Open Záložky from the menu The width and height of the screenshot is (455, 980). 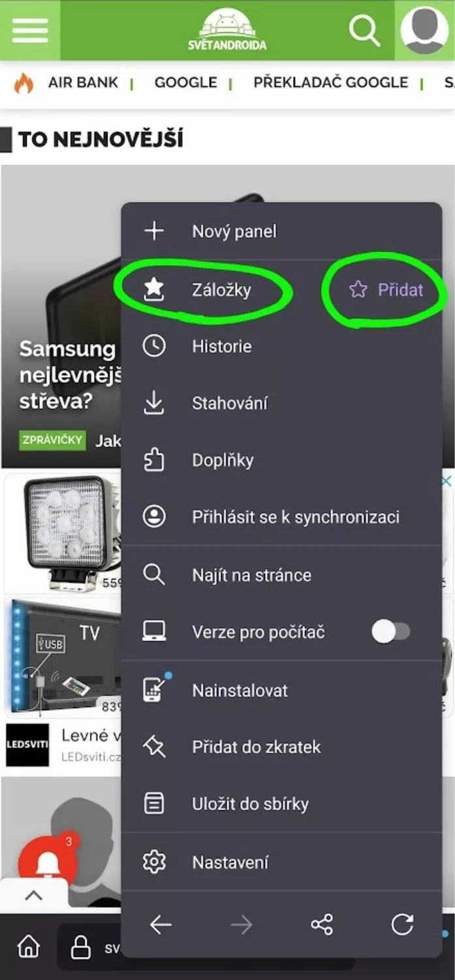coord(221,289)
